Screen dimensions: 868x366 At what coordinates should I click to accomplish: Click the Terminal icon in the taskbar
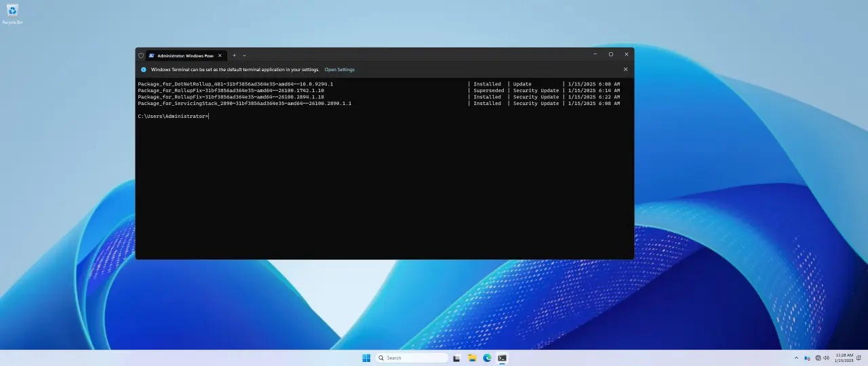click(x=502, y=358)
